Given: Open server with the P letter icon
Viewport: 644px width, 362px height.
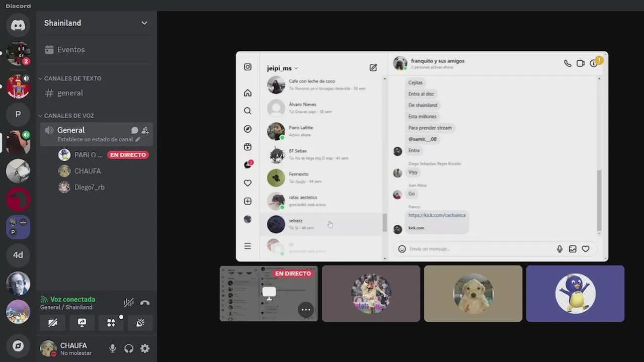Looking at the screenshot, I should point(18,114).
